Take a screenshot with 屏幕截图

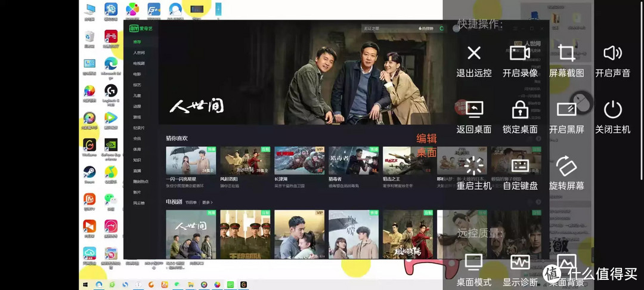pyautogui.click(x=566, y=53)
